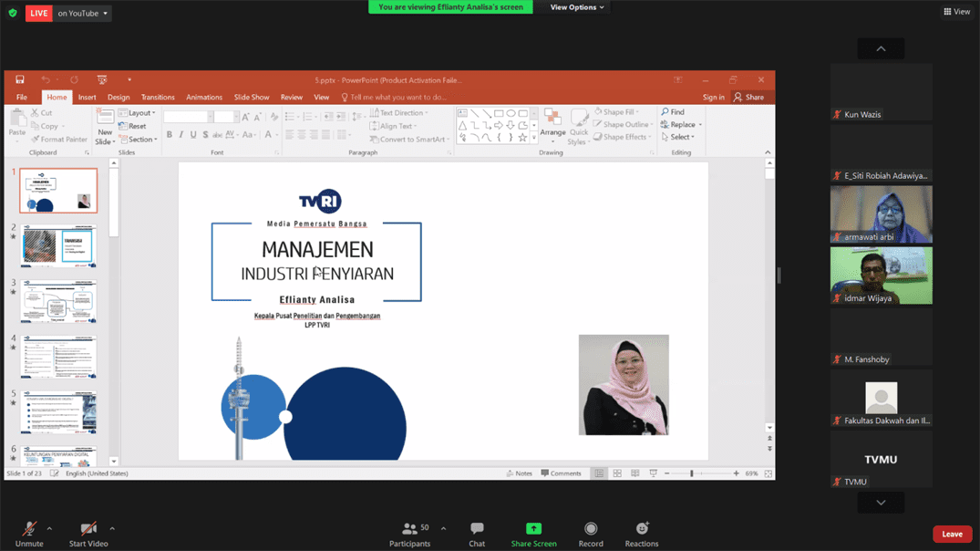Click the Reset slide button
The width and height of the screenshot is (980, 551).
pos(132,126)
